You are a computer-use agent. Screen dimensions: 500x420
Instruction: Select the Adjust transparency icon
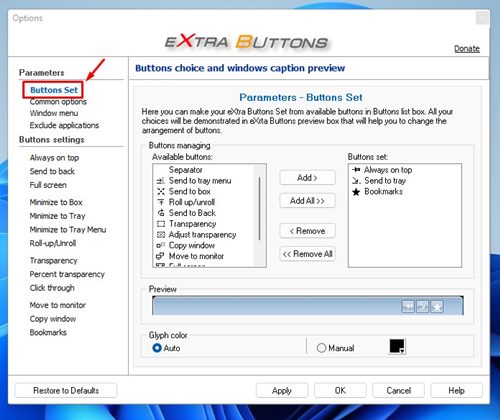point(161,235)
